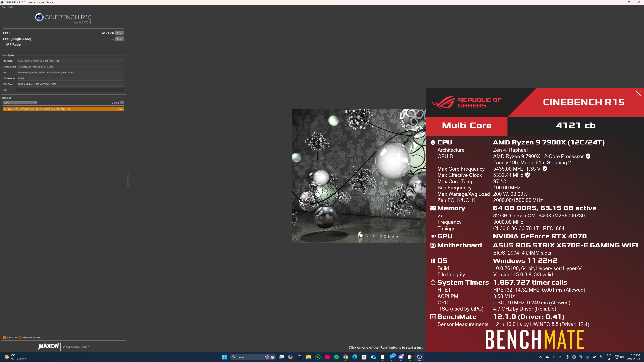Image resolution: width=644 pixels, height=362 pixels.
Task: Open Google Chrome from taskbar
Action: pos(345,357)
